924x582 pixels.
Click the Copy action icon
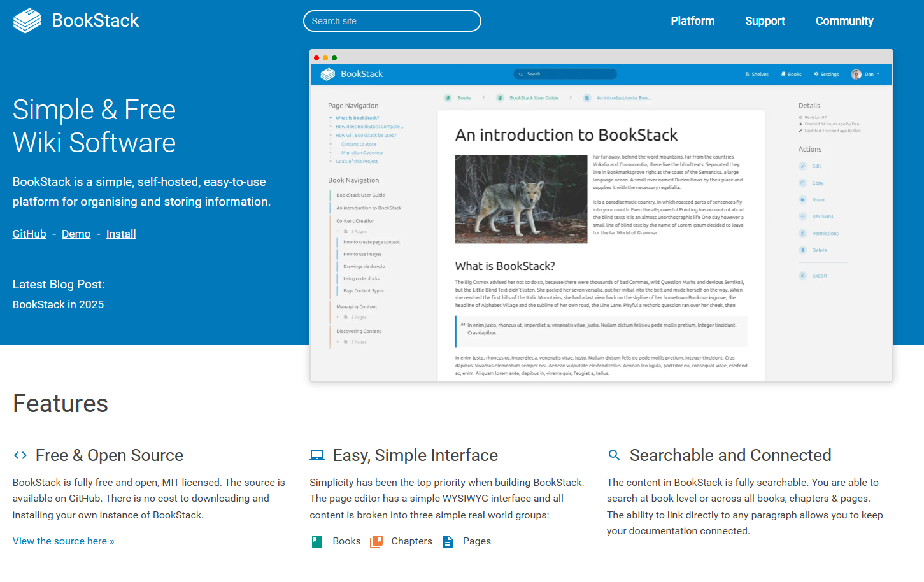point(803,183)
